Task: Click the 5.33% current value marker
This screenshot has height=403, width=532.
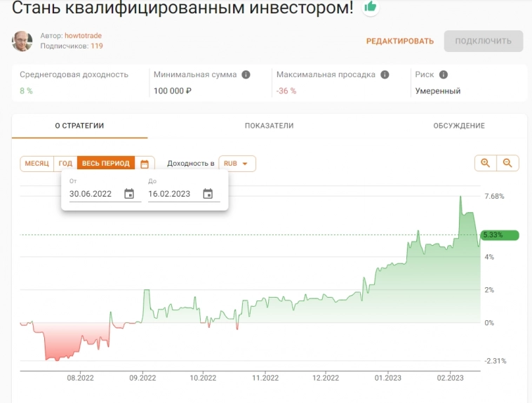Action: pos(500,235)
